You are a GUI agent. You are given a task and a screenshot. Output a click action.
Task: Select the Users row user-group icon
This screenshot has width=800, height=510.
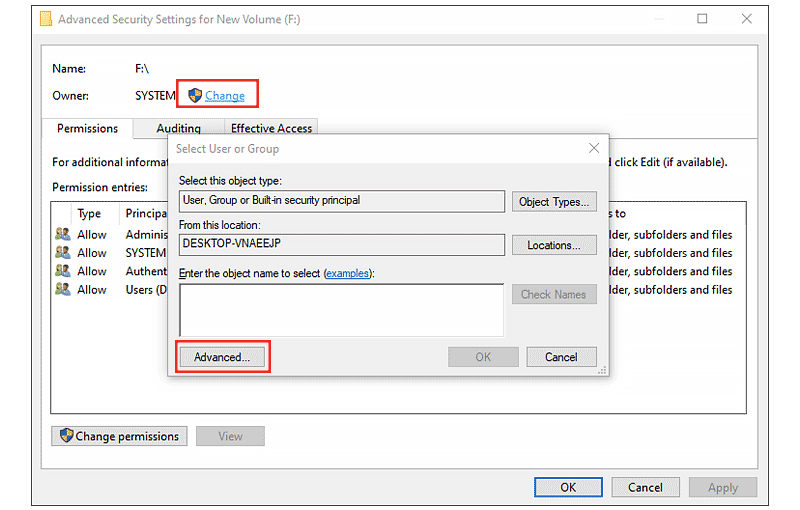[x=63, y=289]
